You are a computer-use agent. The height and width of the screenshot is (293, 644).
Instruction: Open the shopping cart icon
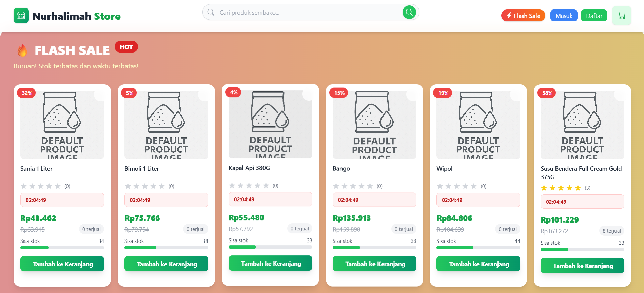click(621, 16)
